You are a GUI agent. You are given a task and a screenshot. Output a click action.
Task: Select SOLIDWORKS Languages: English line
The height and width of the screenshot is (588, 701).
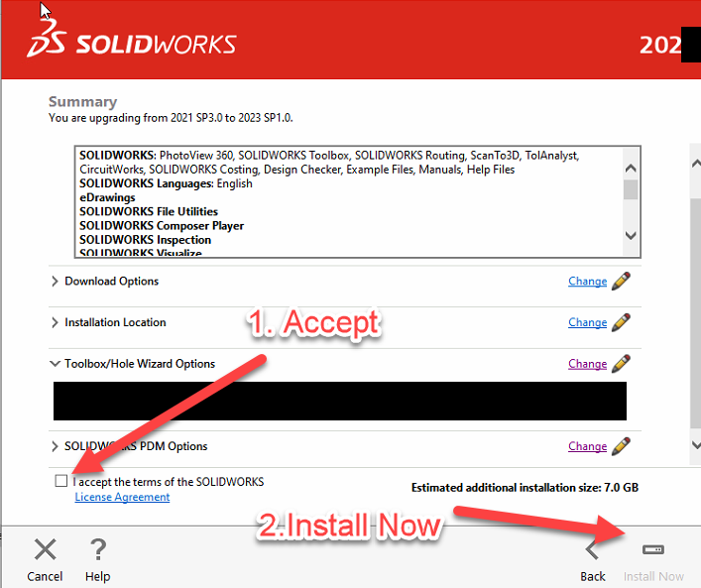pos(166,183)
